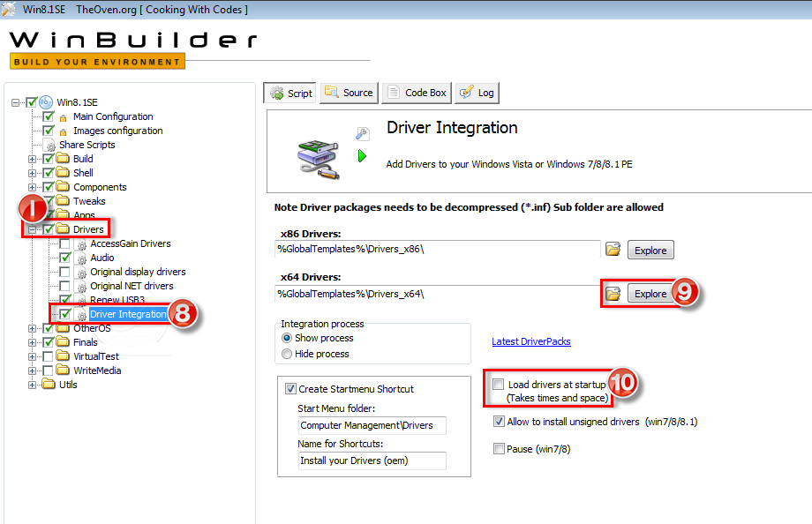Check the Original NET drivers checkbox
The height and width of the screenshot is (524, 812).
click(64, 285)
